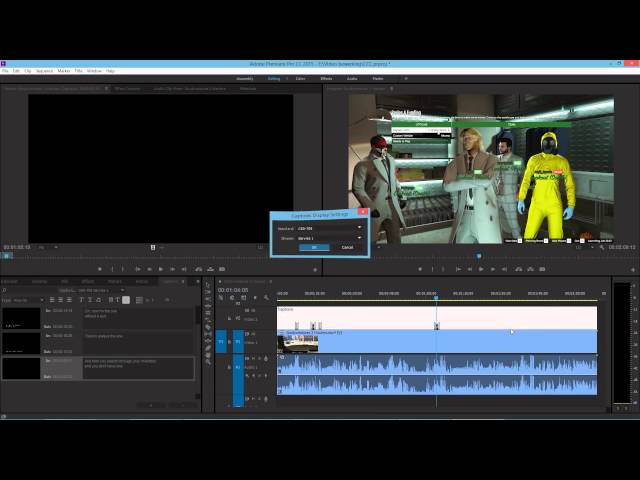Click the white caption text color swatch
The height and width of the screenshot is (480, 640).
(x=126, y=300)
